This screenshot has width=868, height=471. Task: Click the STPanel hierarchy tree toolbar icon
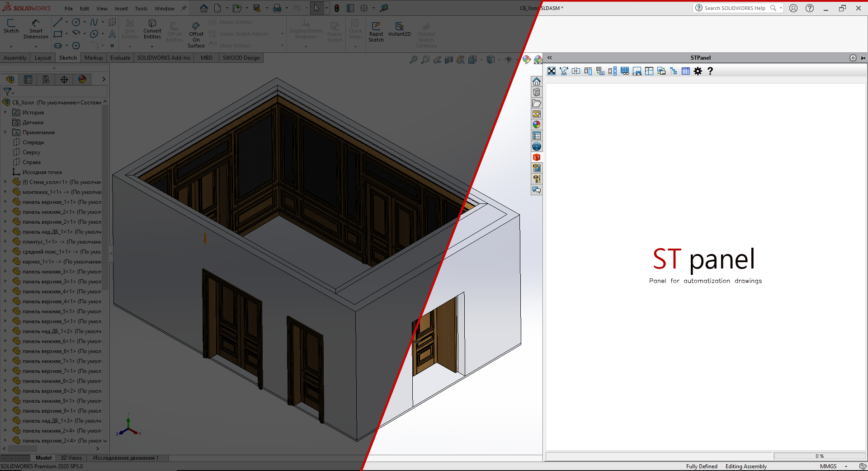point(674,71)
